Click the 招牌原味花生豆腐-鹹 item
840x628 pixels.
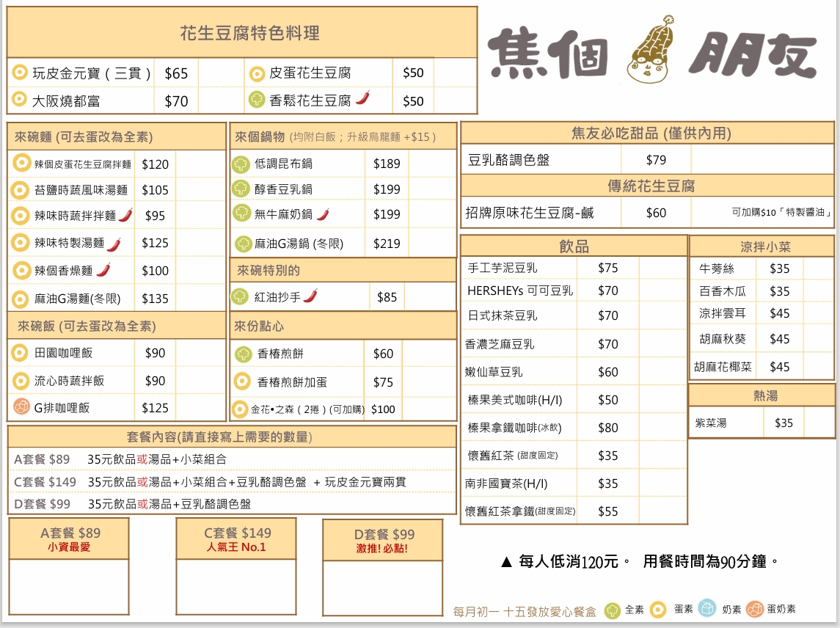tap(529, 213)
